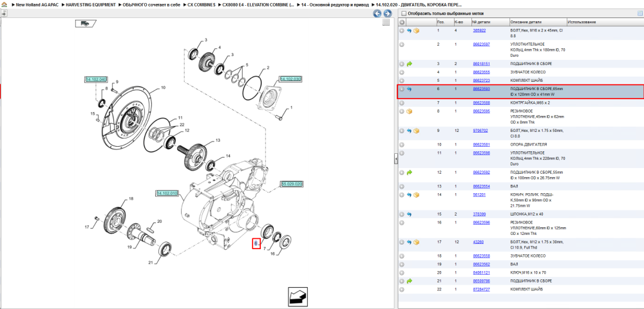Screen dimensions: 644x309
Task: Click small square button at diagram top right
Action: pyautogui.click(x=386, y=23)
